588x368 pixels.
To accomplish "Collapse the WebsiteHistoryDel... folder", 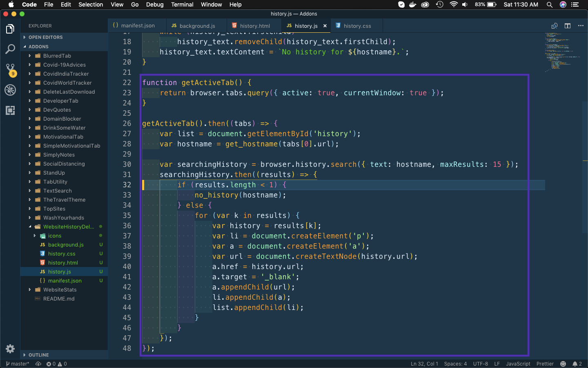I will coord(64,227).
